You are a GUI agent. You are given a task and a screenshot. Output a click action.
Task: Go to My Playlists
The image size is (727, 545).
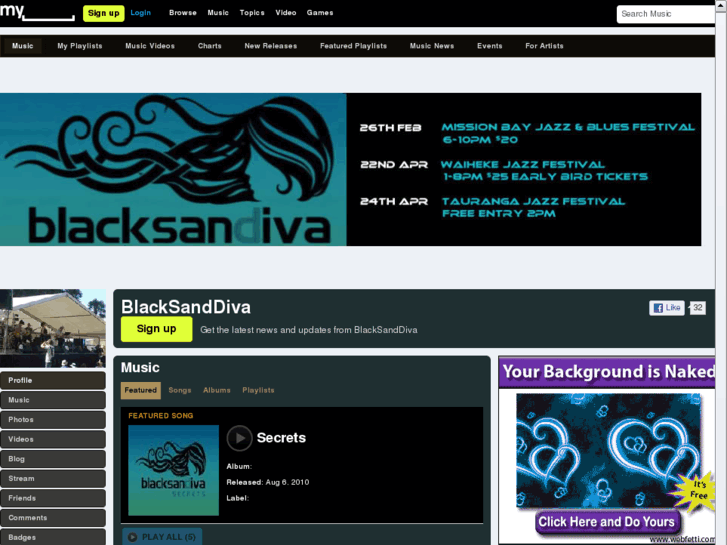[x=80, y=46]
